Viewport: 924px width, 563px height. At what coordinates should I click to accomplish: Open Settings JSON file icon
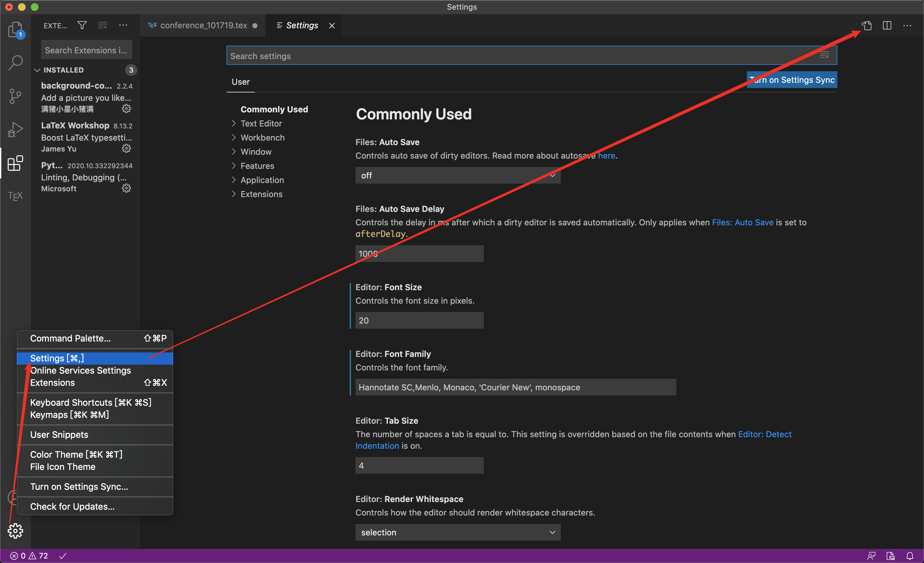pyautogui.click(x=867, y=25)
